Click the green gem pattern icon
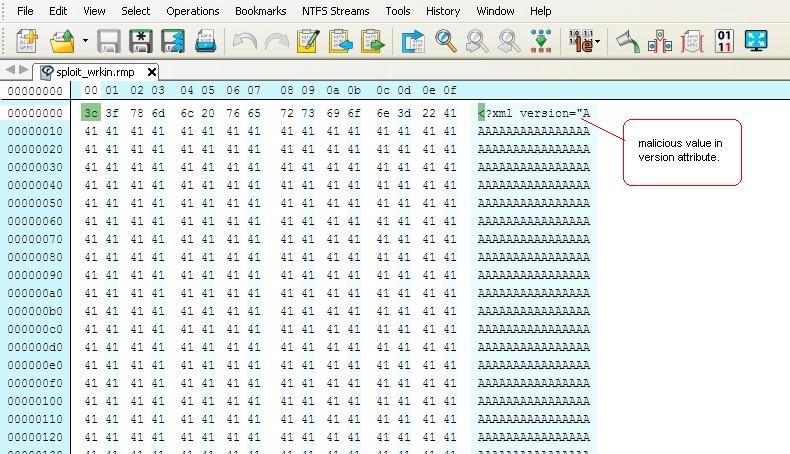Screen dimensions: 790x454 pos(541,41)
